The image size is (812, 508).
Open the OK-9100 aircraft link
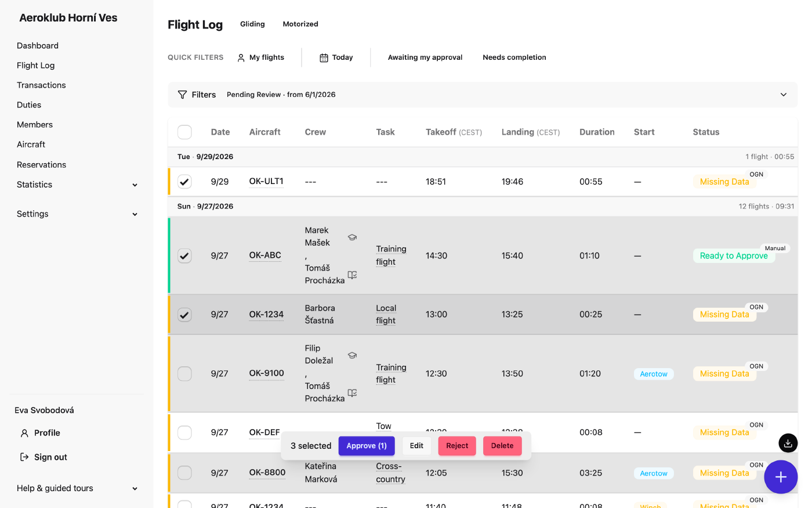267,374
